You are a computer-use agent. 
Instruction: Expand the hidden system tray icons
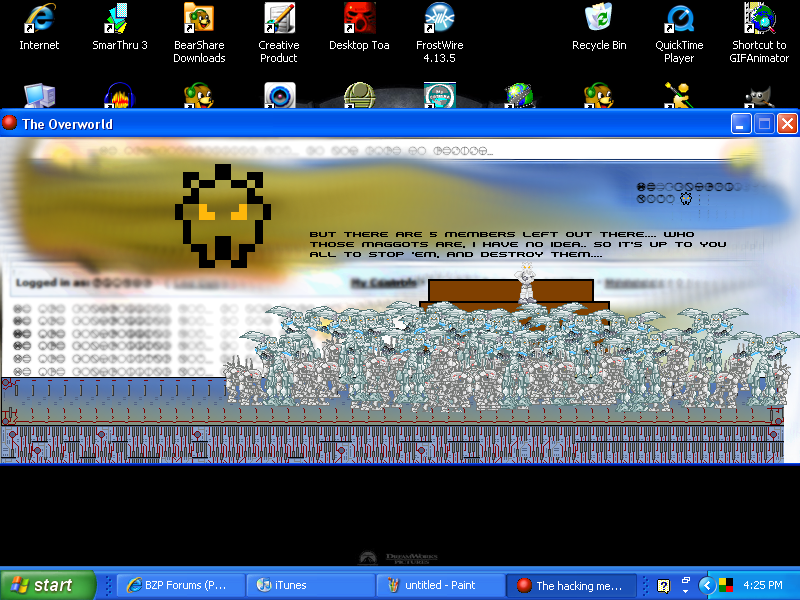click(708, 583)
